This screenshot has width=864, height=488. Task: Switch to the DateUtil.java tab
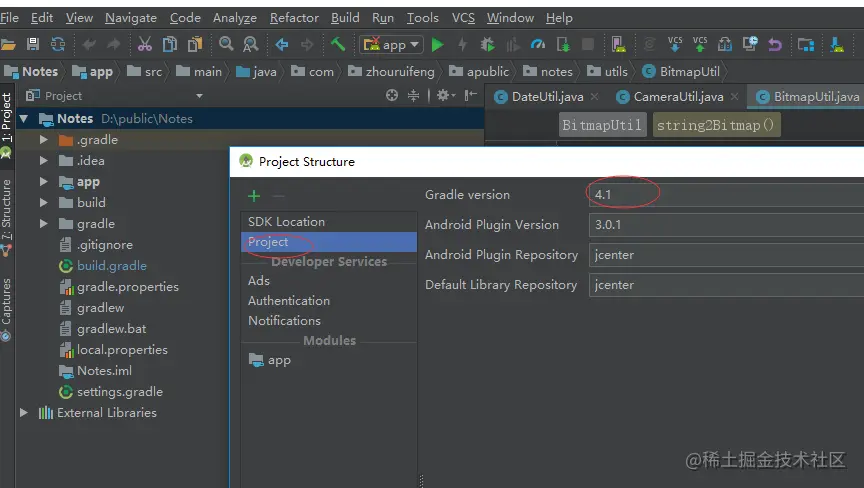547,97
